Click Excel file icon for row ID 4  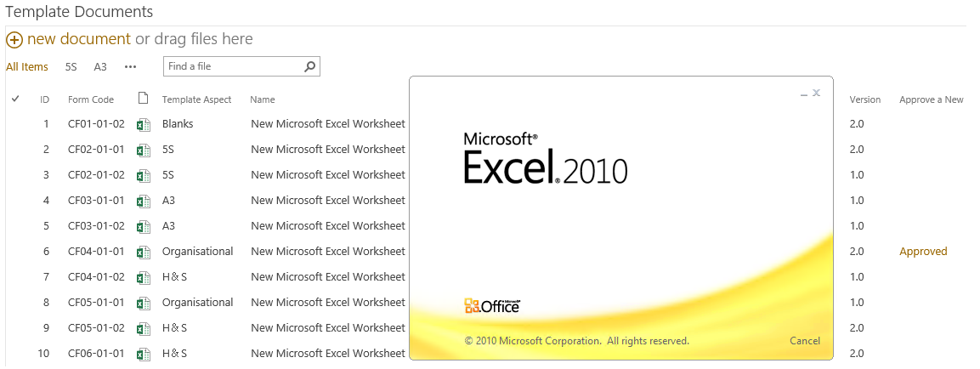pyautogui.click(x=144, y=201)
